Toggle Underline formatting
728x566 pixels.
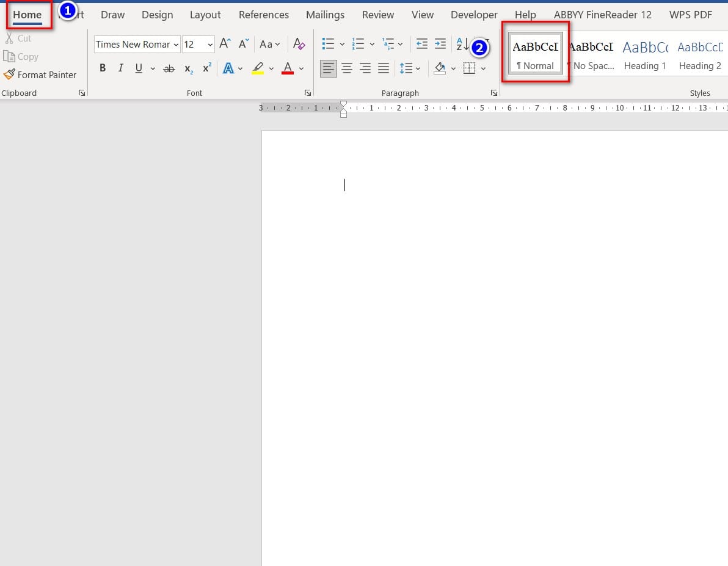click(x=139, y=68)
